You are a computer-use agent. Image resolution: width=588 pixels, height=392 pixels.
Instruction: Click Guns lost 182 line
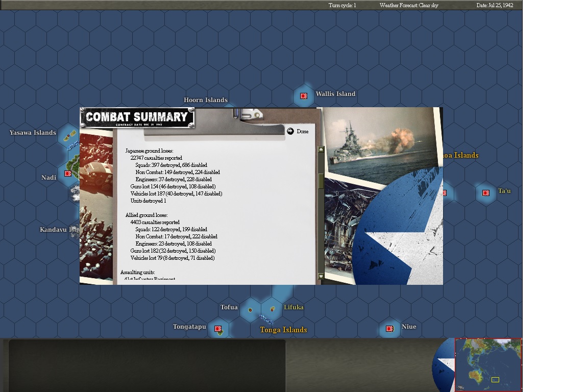[x=173, y=251]
